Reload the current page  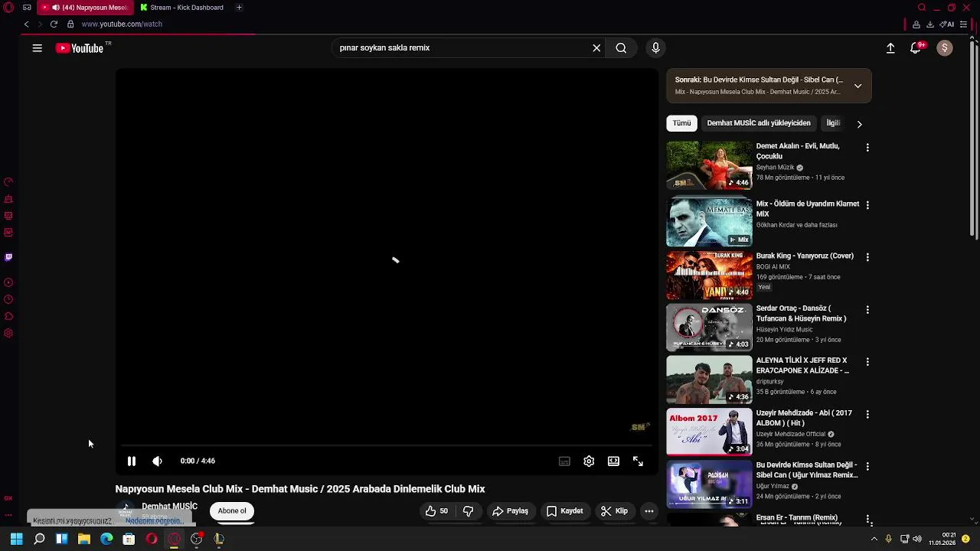pos(54,24)
